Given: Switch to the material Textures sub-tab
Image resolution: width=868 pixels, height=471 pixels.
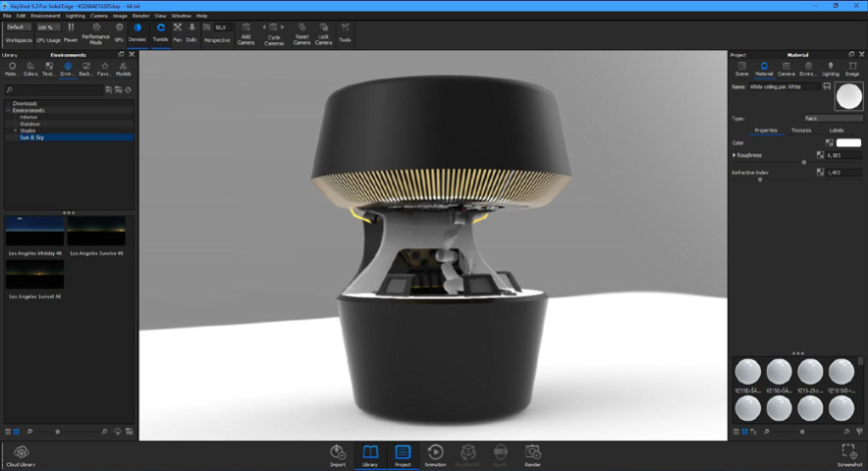Looking at the screenshot, I should coord(801,131).
